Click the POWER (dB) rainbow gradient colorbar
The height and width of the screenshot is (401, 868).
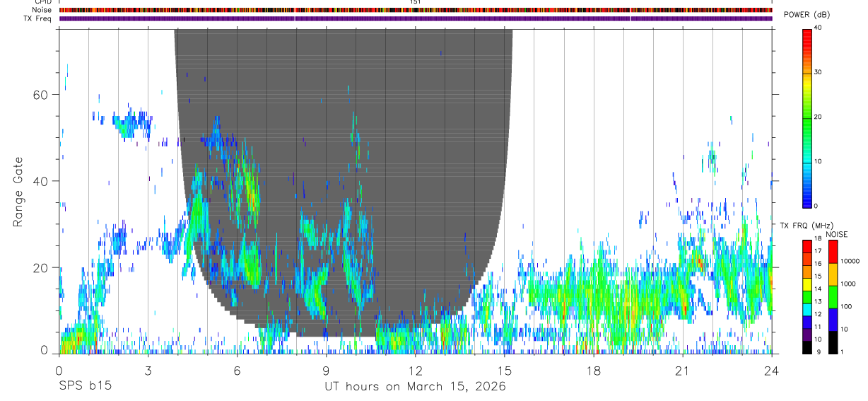pyautogui.click(x=807, y=117)
